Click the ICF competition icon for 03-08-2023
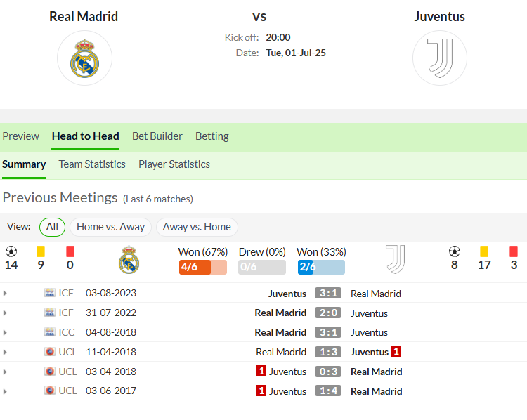527x420 pixels. [x=50, y=293]
